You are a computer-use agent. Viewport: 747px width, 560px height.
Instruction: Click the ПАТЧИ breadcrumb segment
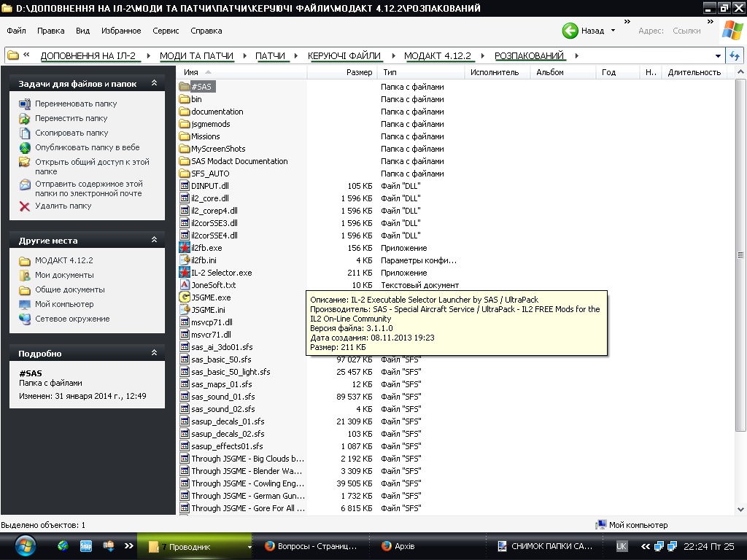[x=270, y=55]
